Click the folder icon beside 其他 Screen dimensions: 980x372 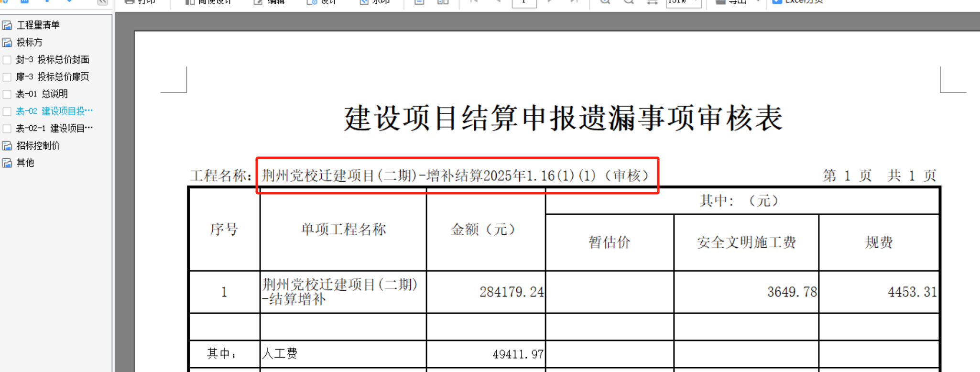pyautogui.click(x=7, y=163)
